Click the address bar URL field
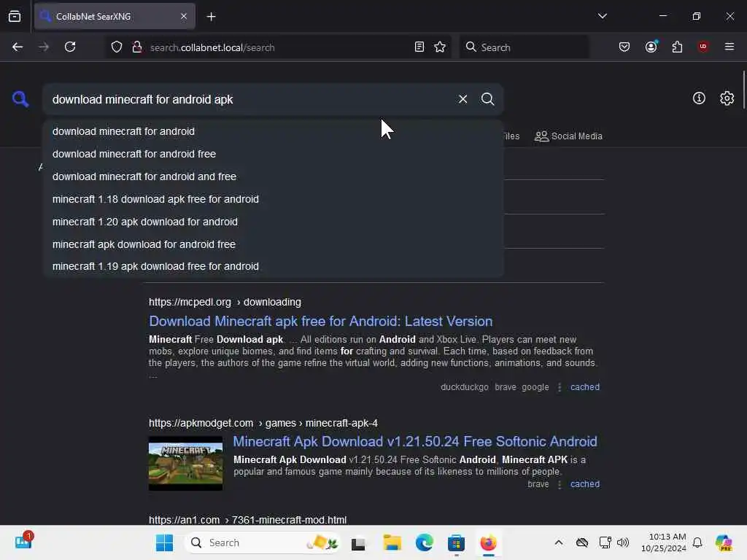The width and height of the screenshot is (747, 560). point(279,47)
